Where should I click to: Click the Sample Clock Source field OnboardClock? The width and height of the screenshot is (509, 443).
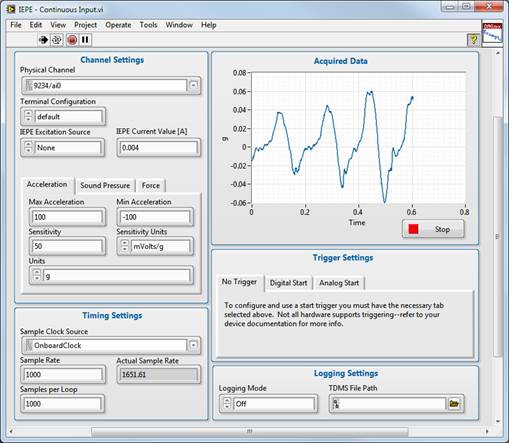coord(106,345)
